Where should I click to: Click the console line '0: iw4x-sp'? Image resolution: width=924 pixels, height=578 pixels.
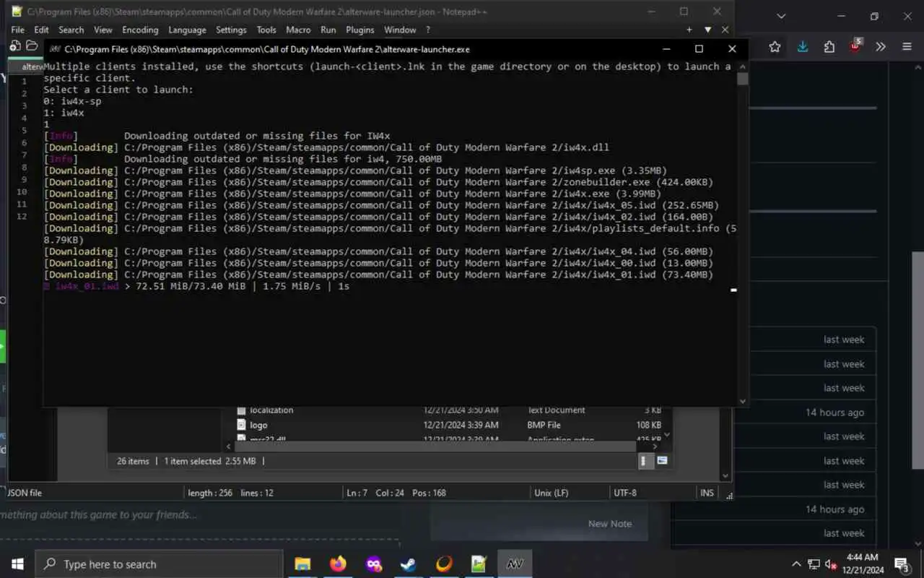coord(72,101)
